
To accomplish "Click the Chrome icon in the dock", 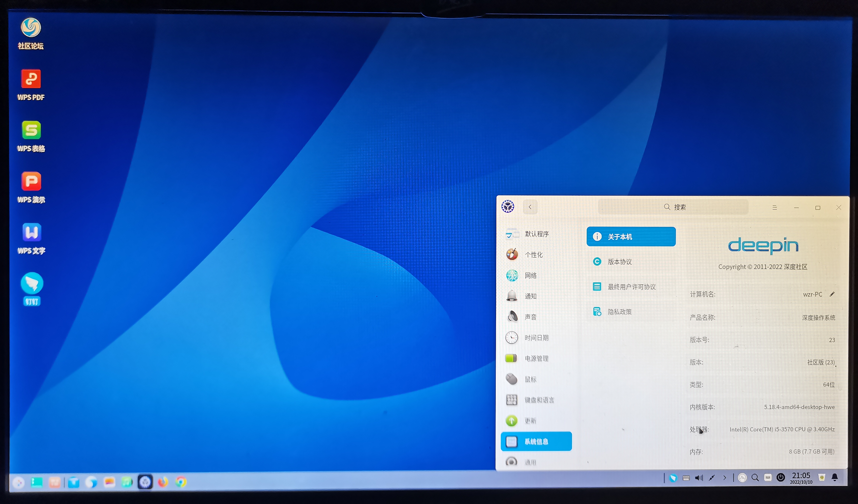I will pyautogui.click(x=181, y=481).
